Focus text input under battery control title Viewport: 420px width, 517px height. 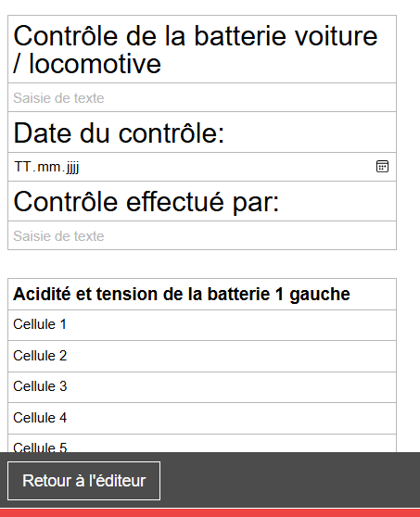(202, 97)
